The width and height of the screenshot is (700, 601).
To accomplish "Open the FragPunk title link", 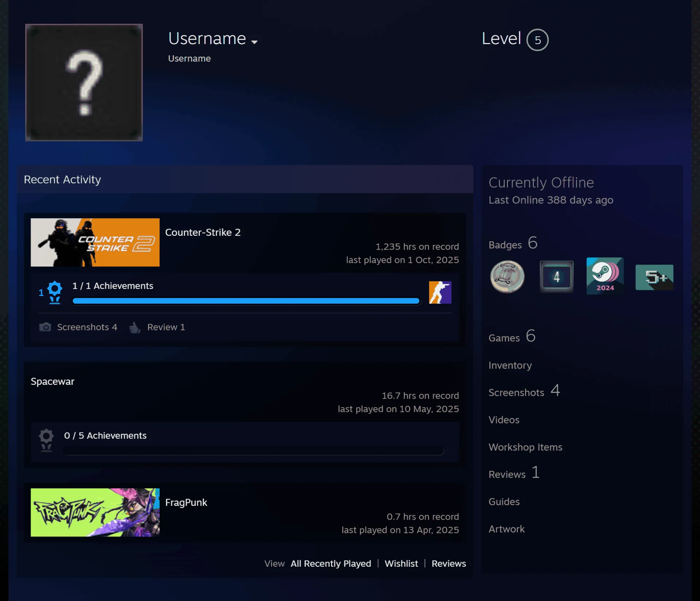I will point(186,503).
